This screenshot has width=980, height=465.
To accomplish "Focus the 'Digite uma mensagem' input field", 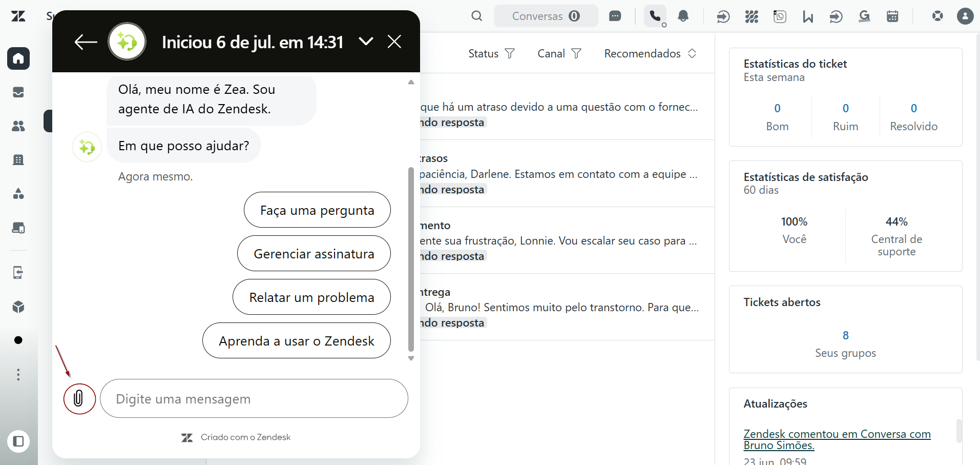I will (254, 398).
